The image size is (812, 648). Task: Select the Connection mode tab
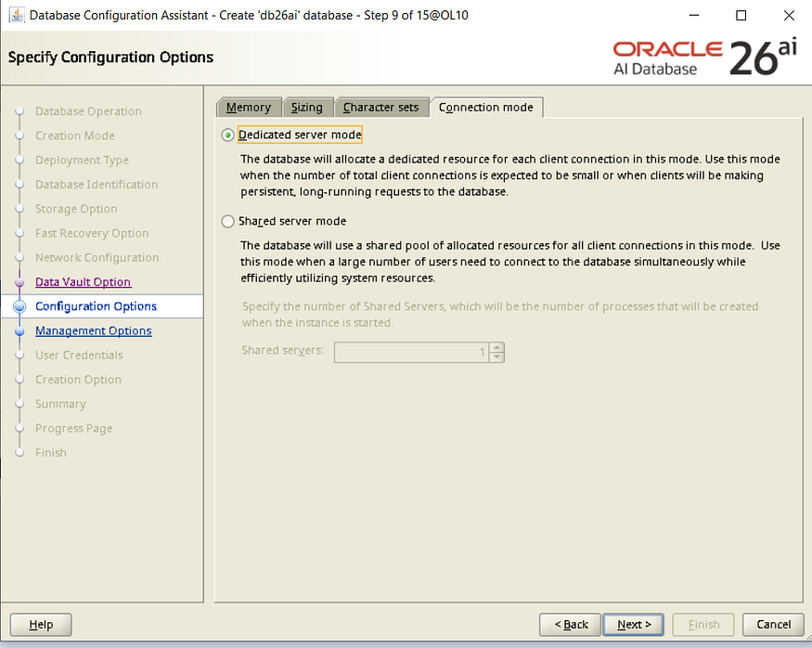485,107
